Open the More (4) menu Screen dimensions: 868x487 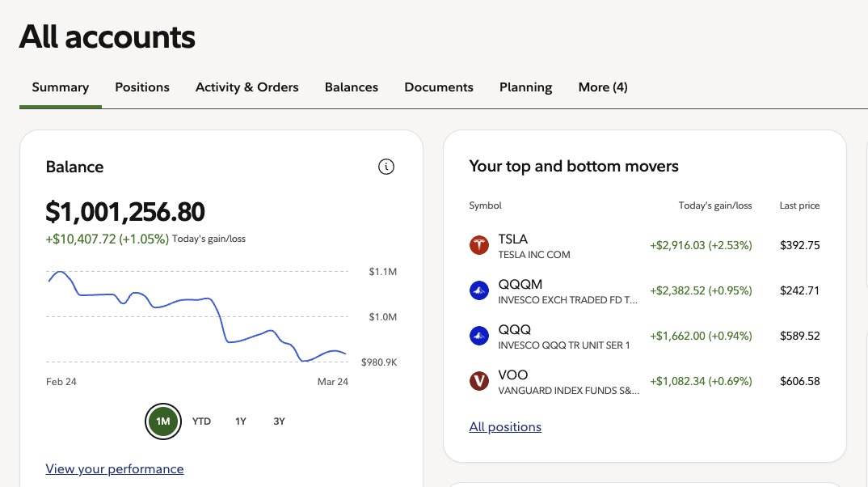(x=603, y=87)
